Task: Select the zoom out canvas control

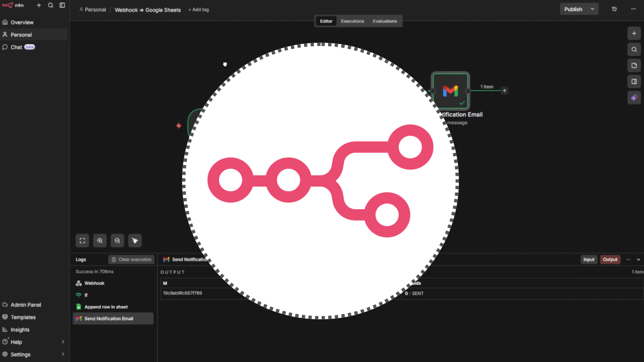Action: point(117,241)
